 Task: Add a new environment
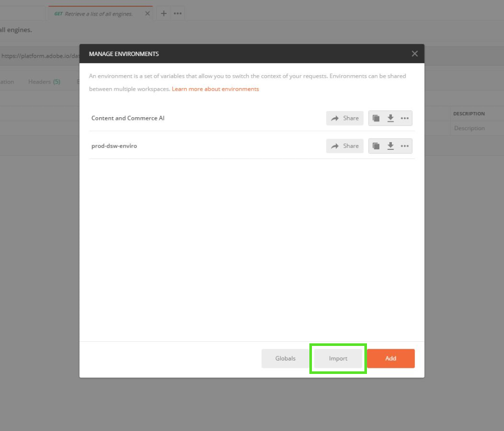(x=391, y=358)
